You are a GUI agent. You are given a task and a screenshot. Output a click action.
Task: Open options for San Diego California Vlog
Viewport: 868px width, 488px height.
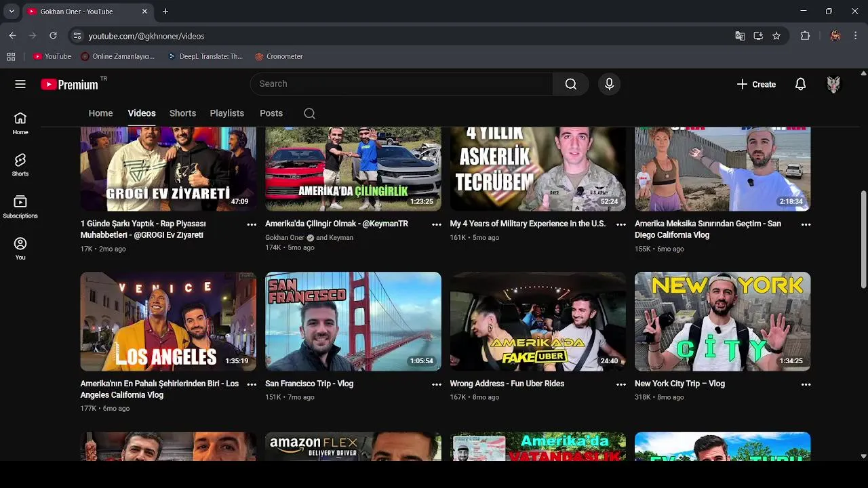click(806, 224)
